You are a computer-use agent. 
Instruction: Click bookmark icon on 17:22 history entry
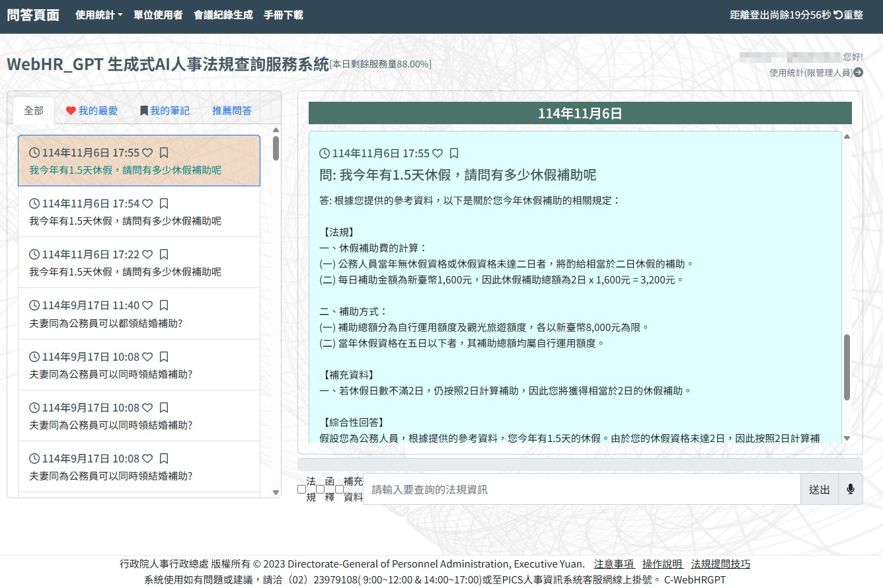[165, 254]
